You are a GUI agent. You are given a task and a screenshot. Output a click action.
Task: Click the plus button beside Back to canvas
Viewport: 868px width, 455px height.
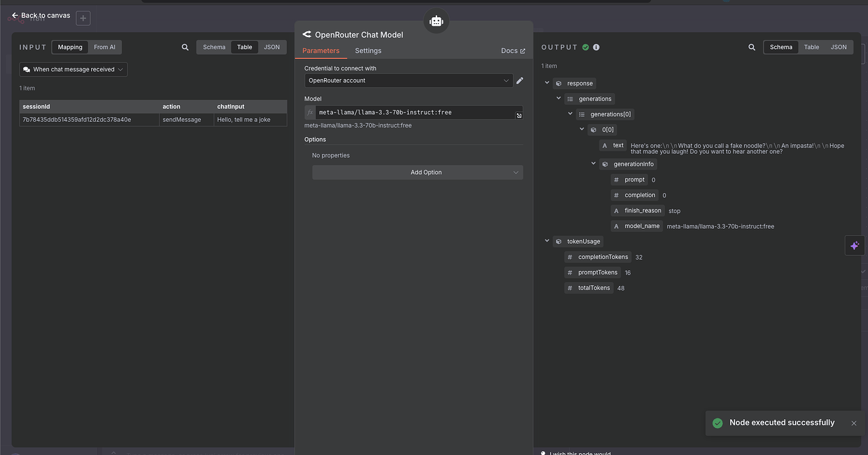coord(82,18)
